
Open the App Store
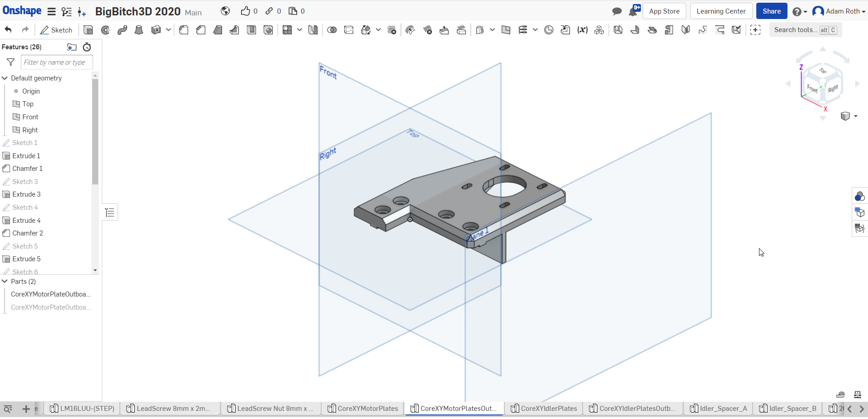pyautogui.click(x=664, y=11)
